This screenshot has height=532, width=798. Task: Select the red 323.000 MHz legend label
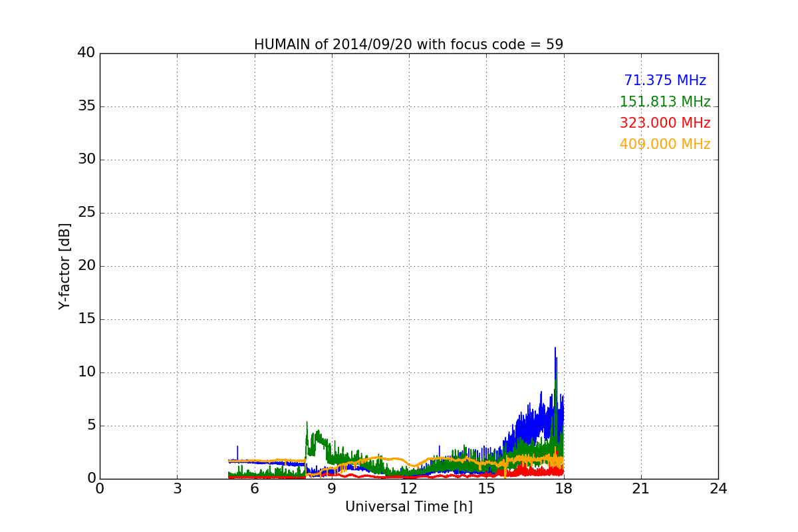pos(665,123)
